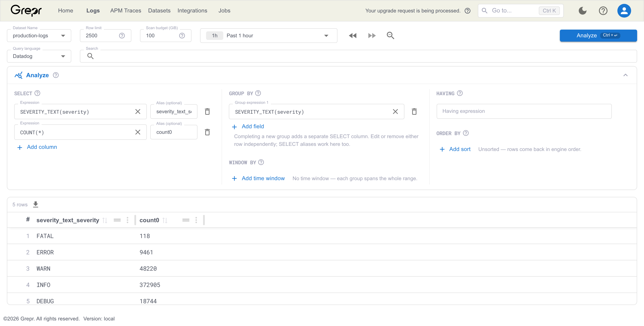Delete the SEVERITY_TEXT select column
Viewport: 644px width, 326px height.
[207, 112]
